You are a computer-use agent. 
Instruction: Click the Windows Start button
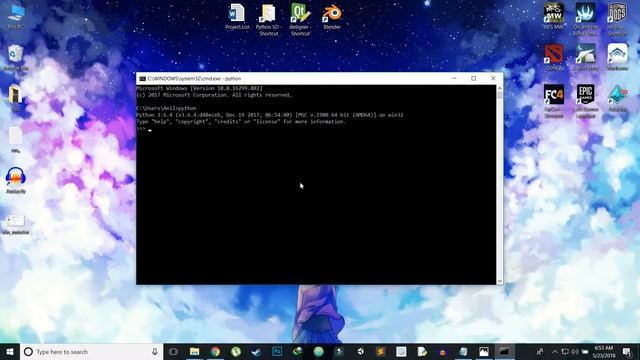(x=10, y=351)
